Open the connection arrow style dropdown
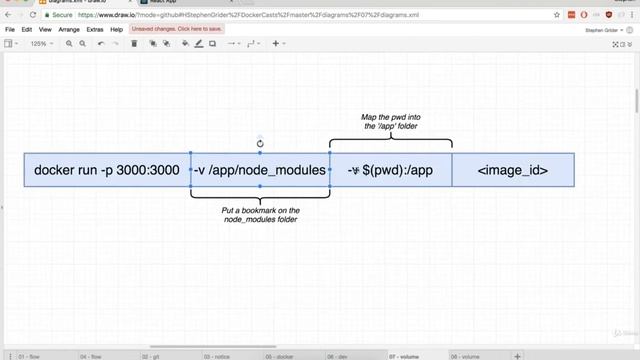The width and height of the screenshot is (640, 360). [233, 43]
